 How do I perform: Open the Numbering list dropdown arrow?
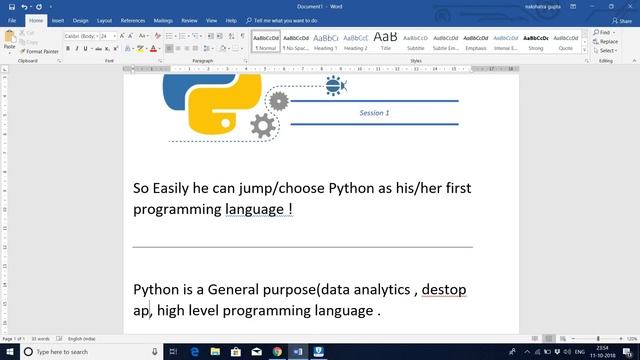pyautogui.click(x=189, y=36)
